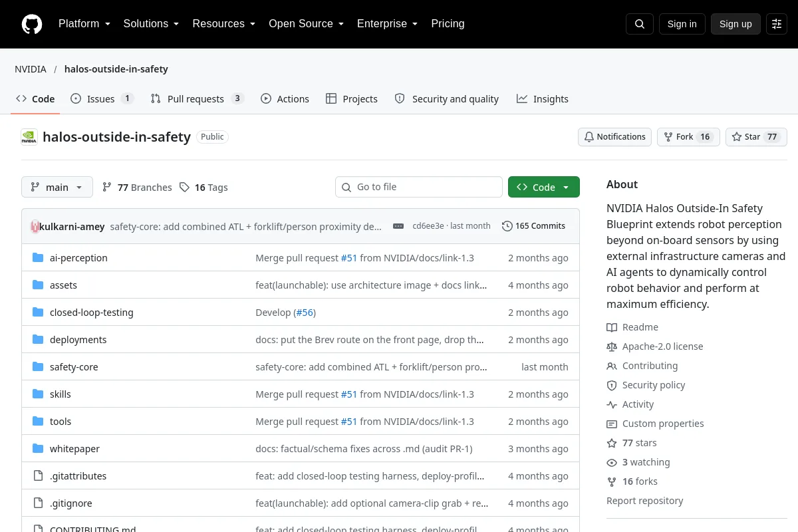Expand the Enterprise menu
The width and height of the screenshot is (798, 532).
tap(387, 24)
